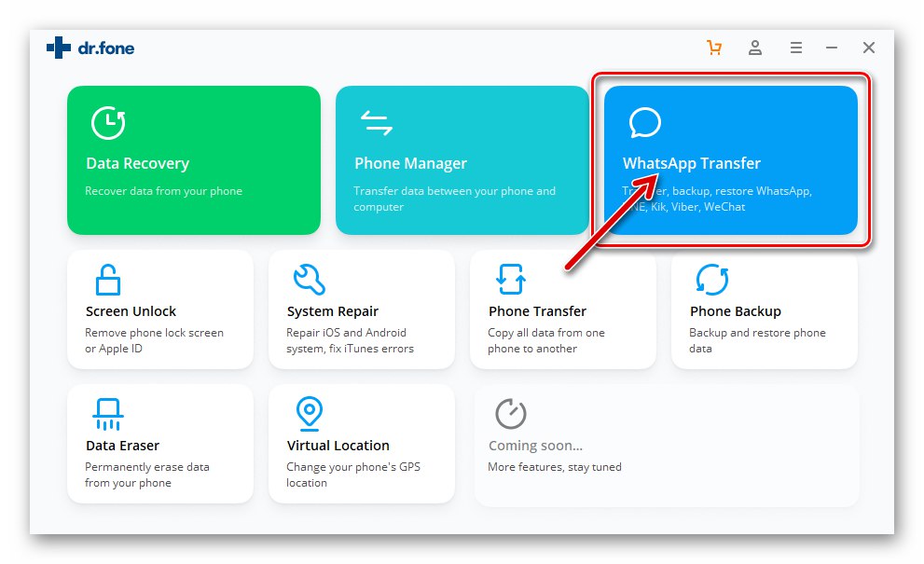Open the Phone Backup title
The height and width of the screenshot is (564, 924).
click(736, 311)
